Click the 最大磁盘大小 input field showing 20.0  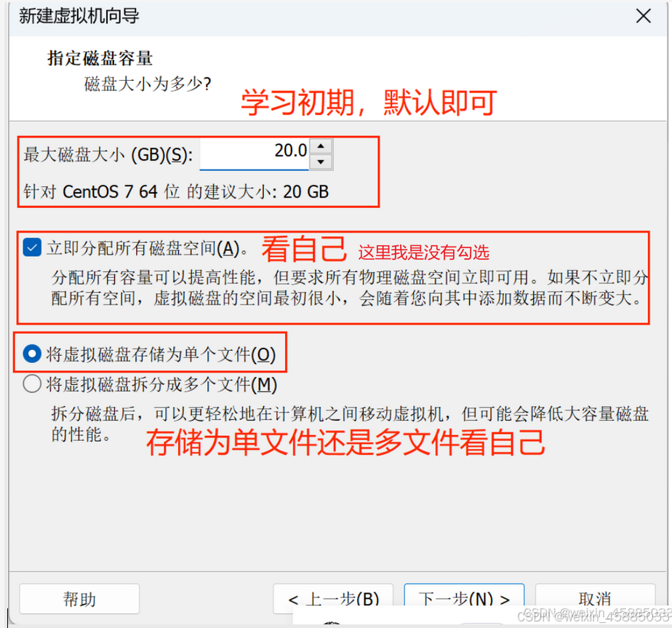(254, 154)
